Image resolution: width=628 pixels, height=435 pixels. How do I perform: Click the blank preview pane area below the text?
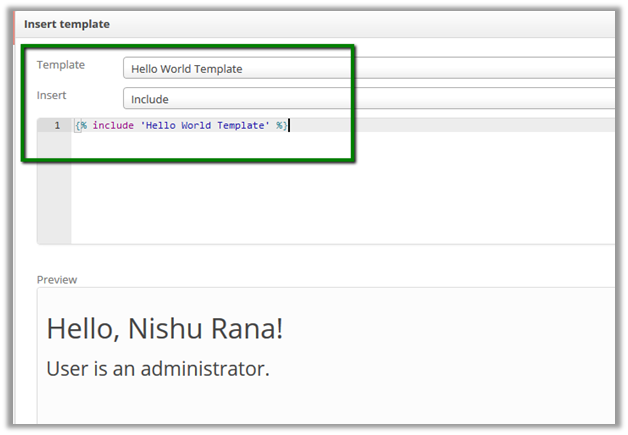320,405
